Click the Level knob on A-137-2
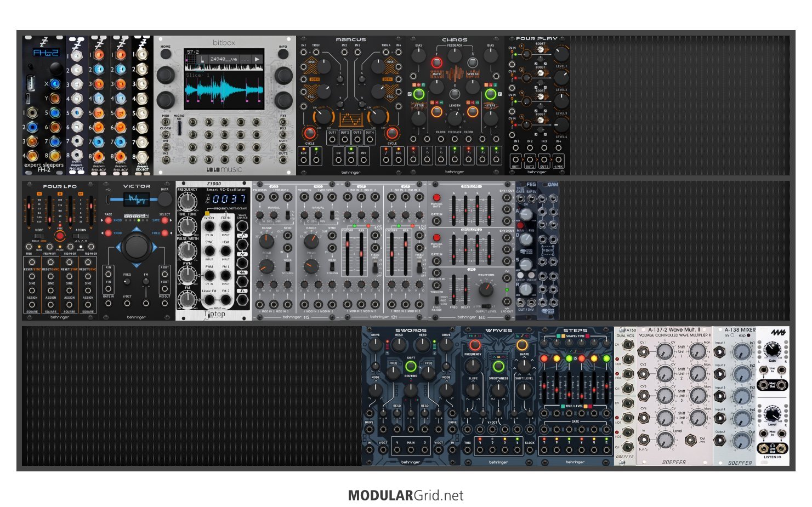 [665, 439]
